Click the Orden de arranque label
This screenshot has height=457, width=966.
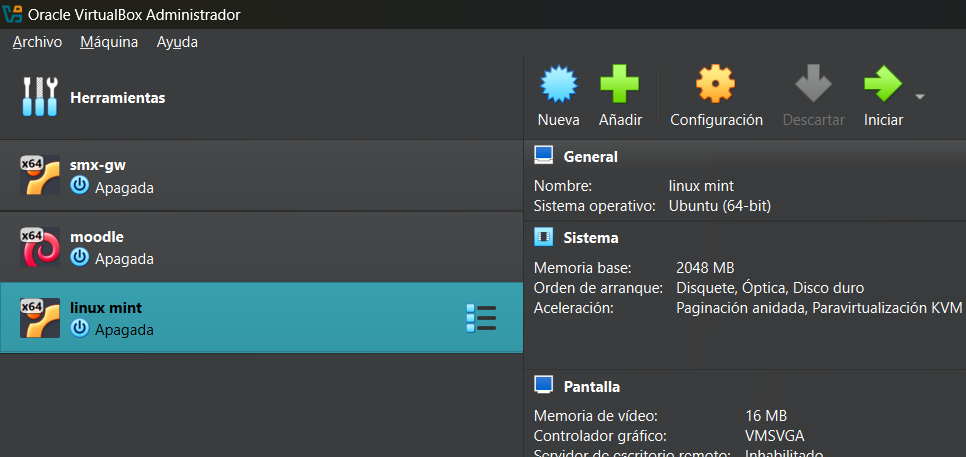(x=598, y=288)
